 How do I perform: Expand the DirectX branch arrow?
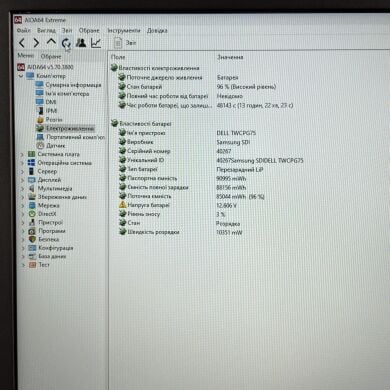23,214
